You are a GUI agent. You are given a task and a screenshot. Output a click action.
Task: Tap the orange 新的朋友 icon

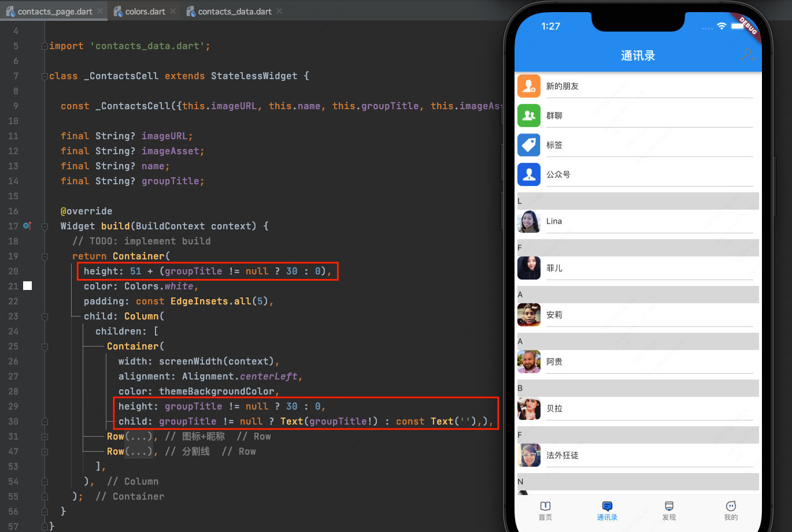529,86
